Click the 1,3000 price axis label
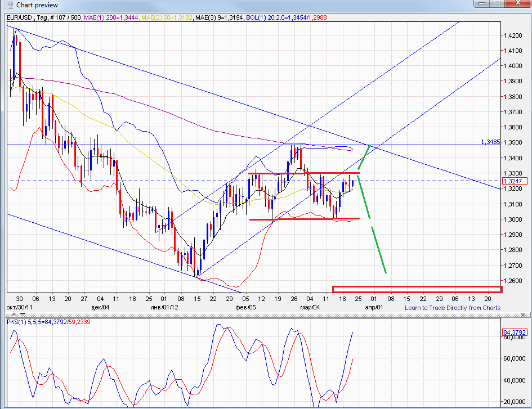This screenshot has width=532, height=409. click(513, 219)
